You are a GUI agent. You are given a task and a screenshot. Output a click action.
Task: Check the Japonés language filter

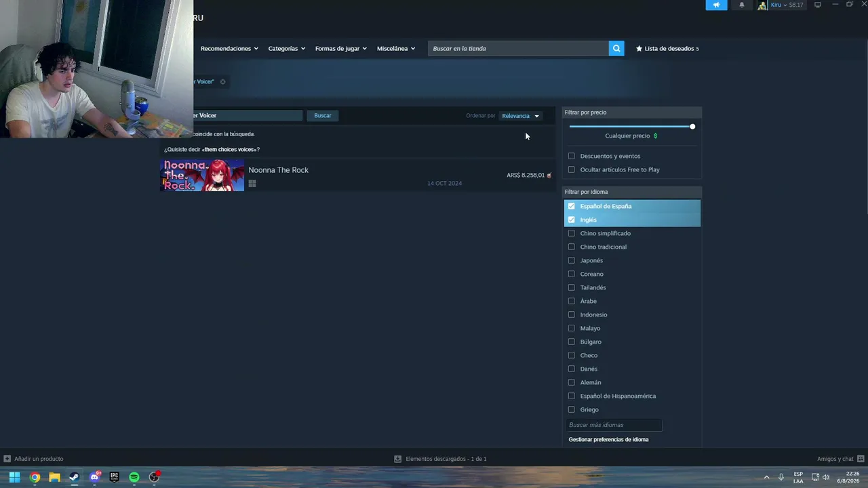pos(571,260)
